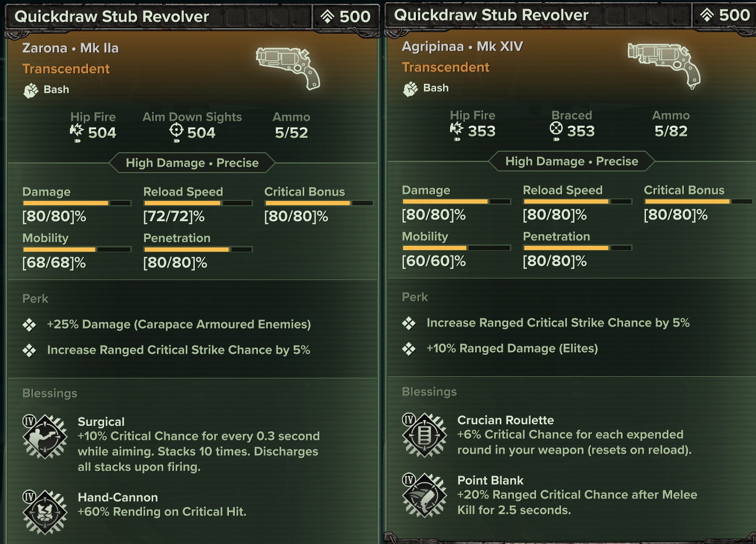Viewport: 756px width, 544px height.
Task: Click the Carapace Armoured damage perk icon
Action: pos(29,325)
